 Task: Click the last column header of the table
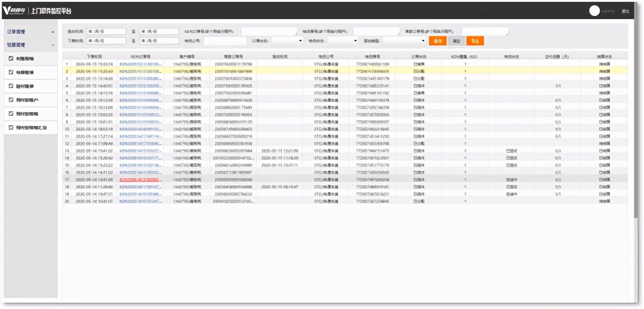pos(604,56)
